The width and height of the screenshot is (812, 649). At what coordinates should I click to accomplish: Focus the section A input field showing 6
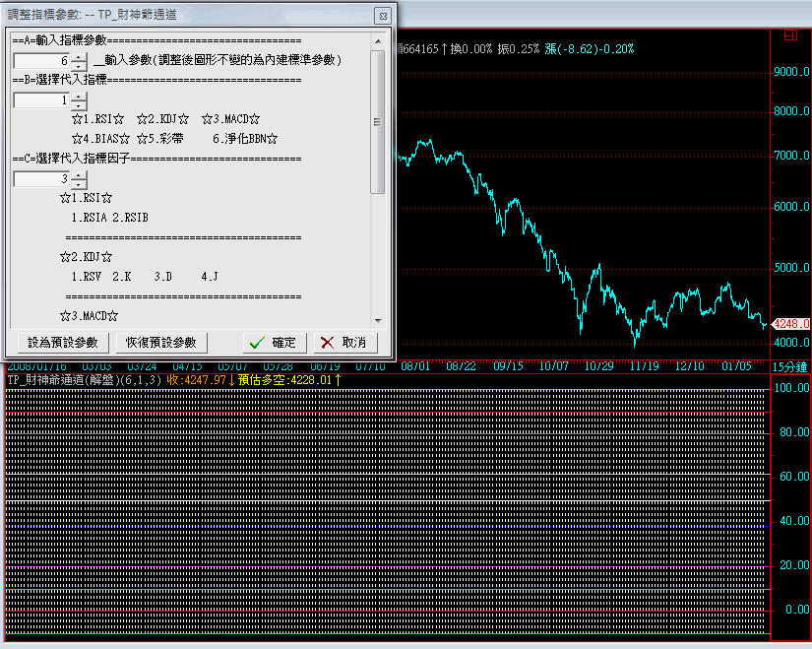pos(42,61)
